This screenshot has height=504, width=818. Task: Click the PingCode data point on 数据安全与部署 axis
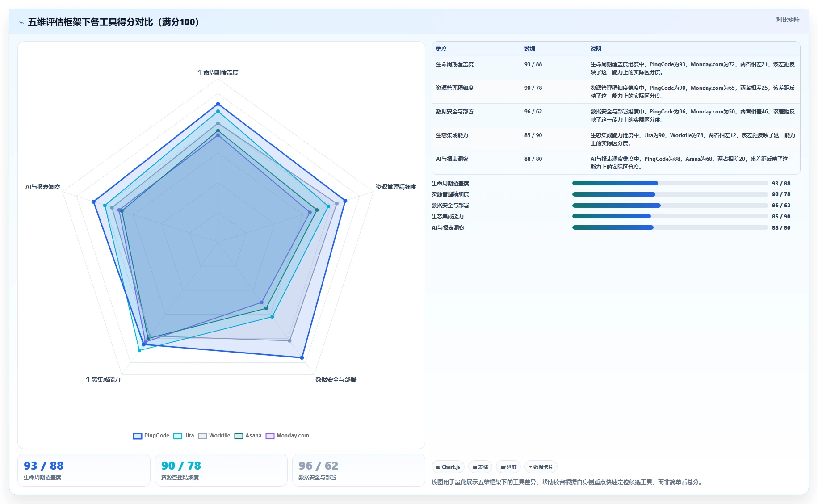pyautogui.click(x=302, y=357)
